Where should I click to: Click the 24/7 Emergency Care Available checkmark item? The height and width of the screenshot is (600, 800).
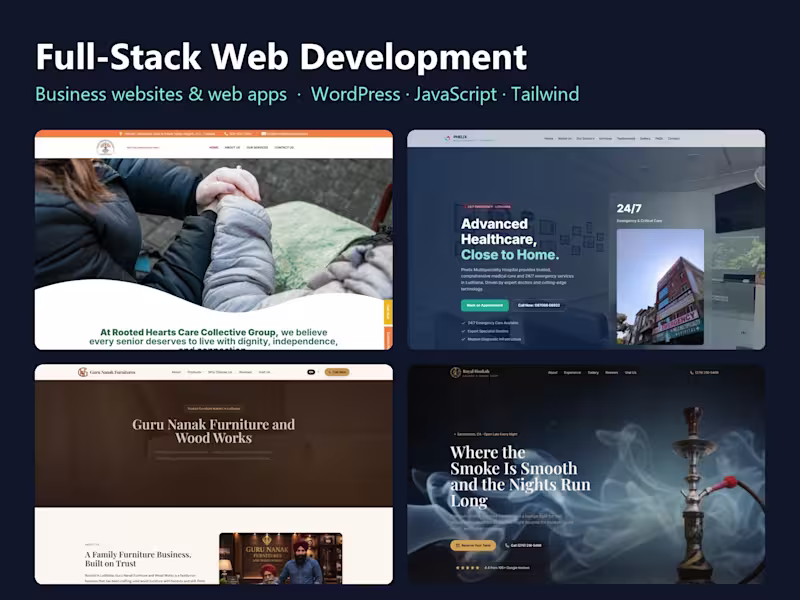(490, 322)
